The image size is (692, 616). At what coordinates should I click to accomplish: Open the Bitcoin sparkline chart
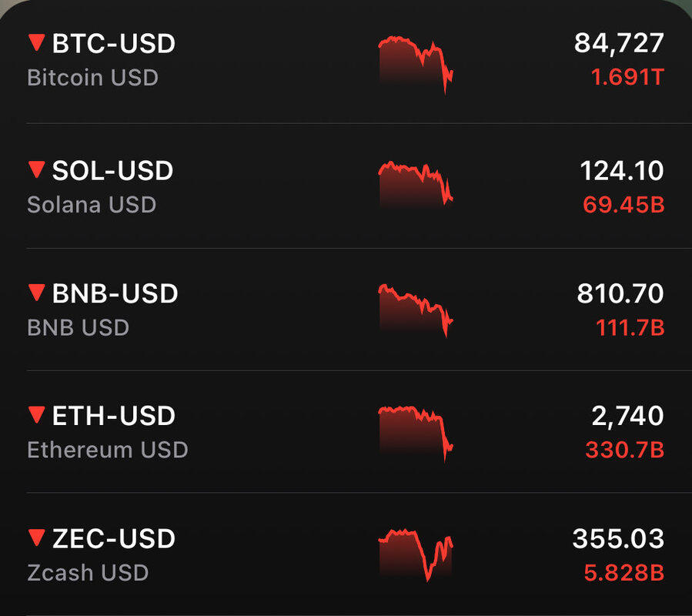coord(416,63)
